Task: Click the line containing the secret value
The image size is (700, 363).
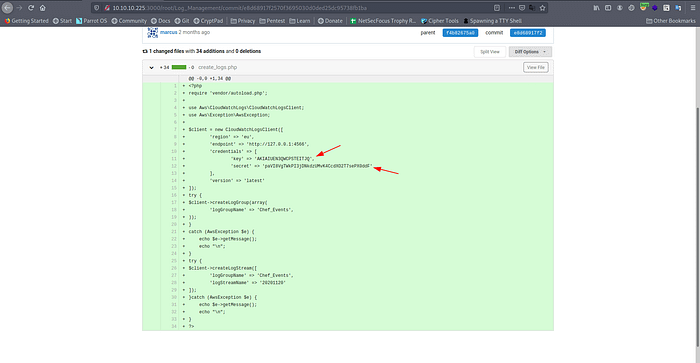Action: 348,166
